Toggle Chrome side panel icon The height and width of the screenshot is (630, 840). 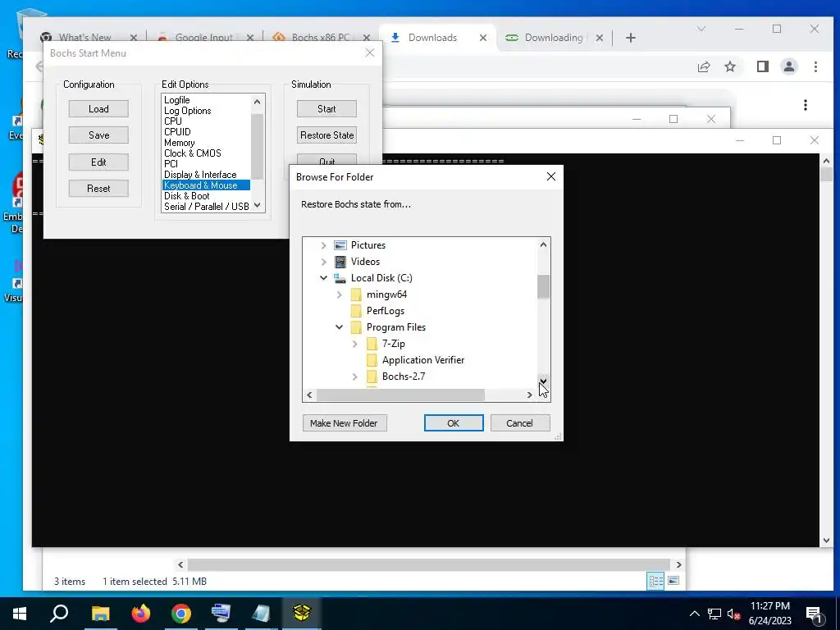(763, 67)
